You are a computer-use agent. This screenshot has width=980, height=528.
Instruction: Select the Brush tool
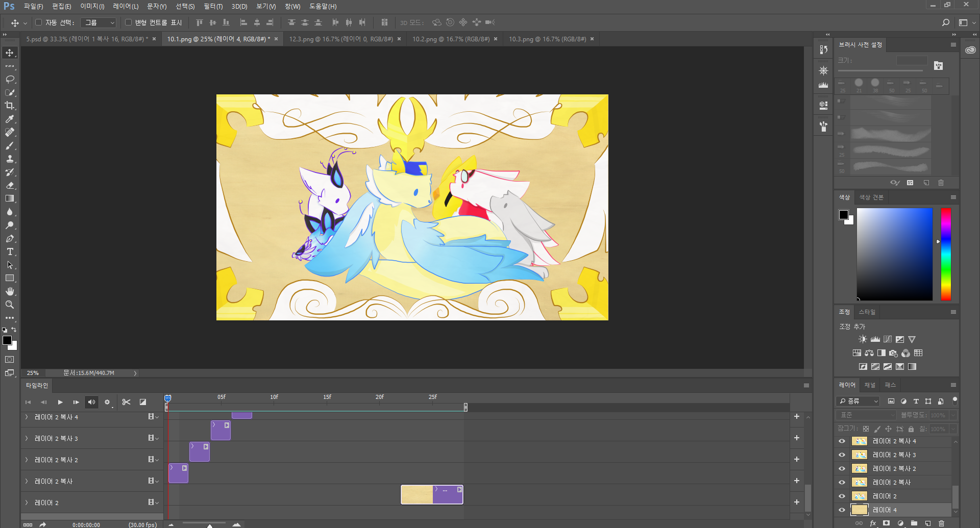coord(10,145)
